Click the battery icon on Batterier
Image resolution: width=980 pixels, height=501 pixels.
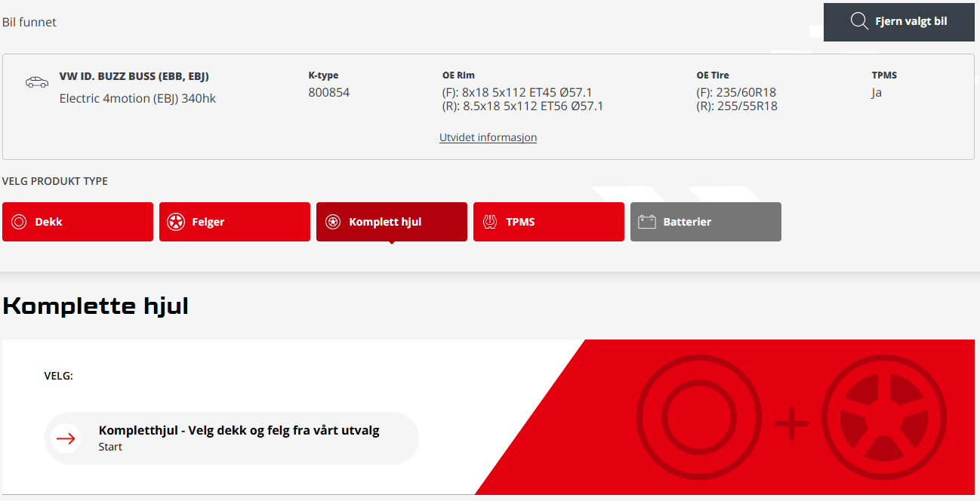tap(647, 222)
